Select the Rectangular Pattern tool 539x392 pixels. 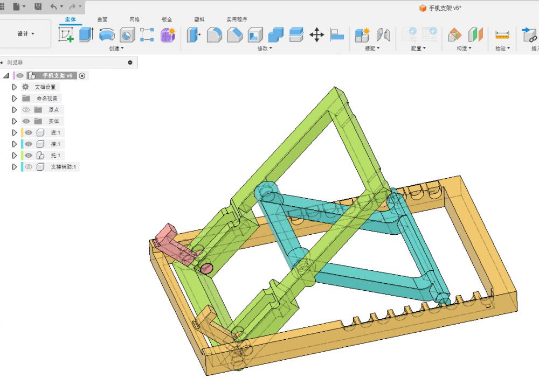[x=147, y=34]
